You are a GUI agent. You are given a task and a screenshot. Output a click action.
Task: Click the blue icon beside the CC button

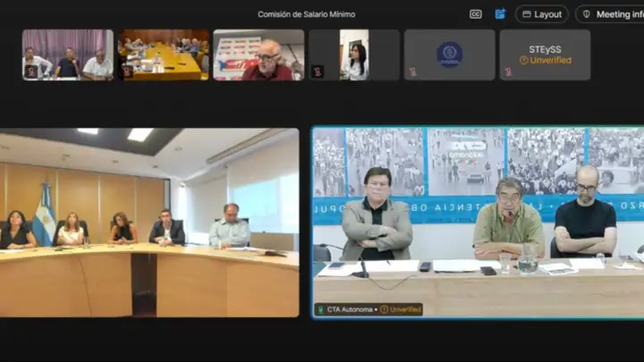click(500, 14)
